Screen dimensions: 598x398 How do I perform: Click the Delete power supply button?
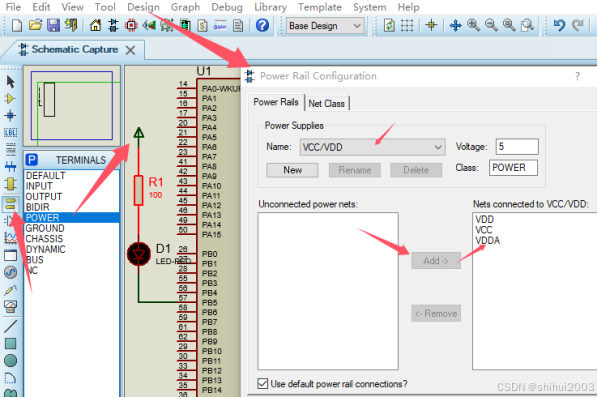tap(416, 170)
